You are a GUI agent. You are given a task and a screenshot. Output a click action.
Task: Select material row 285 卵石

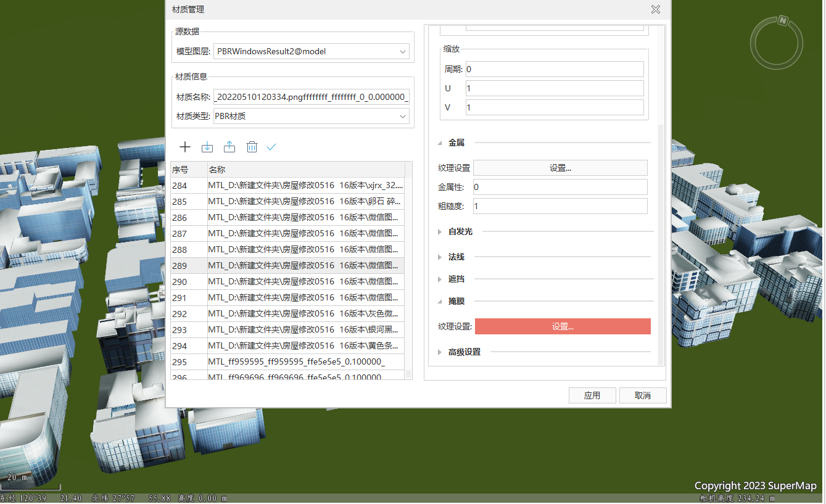287,202
